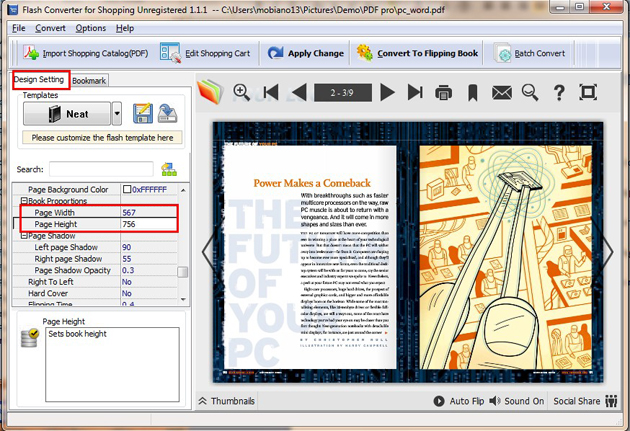This screenshot has width=630, height=431.
Task: Click Apply Change
Action: [306, 53]
